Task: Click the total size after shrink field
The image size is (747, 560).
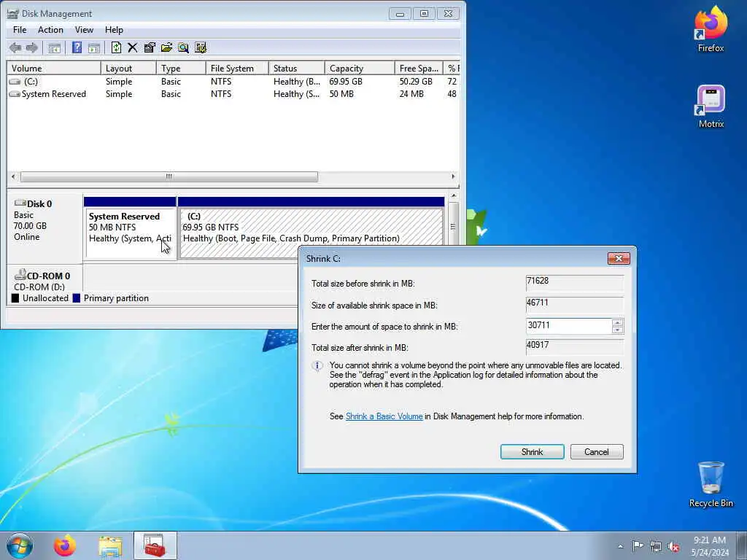Action: (575, 346)
